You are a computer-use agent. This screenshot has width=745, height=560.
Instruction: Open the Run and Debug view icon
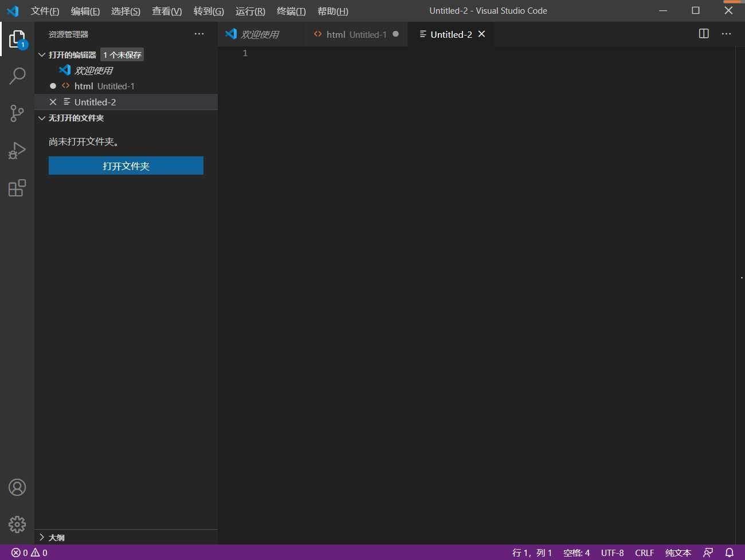[x=17, y=151]
